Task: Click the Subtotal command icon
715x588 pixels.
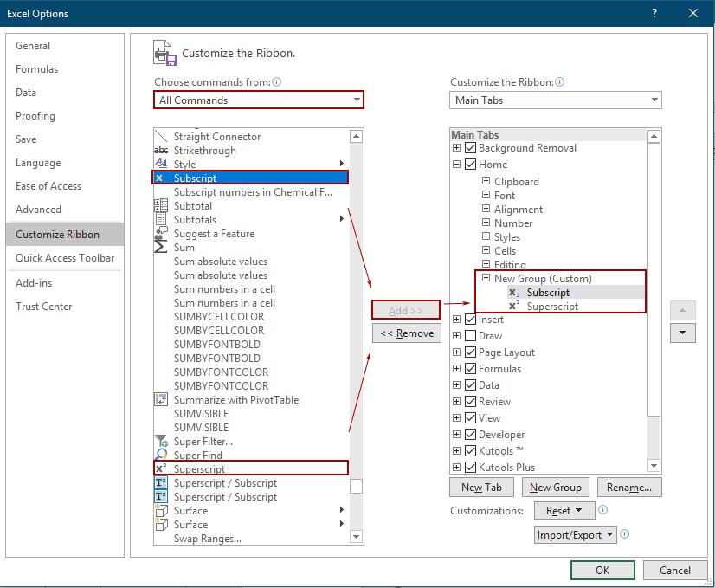Action: (163, 205)
